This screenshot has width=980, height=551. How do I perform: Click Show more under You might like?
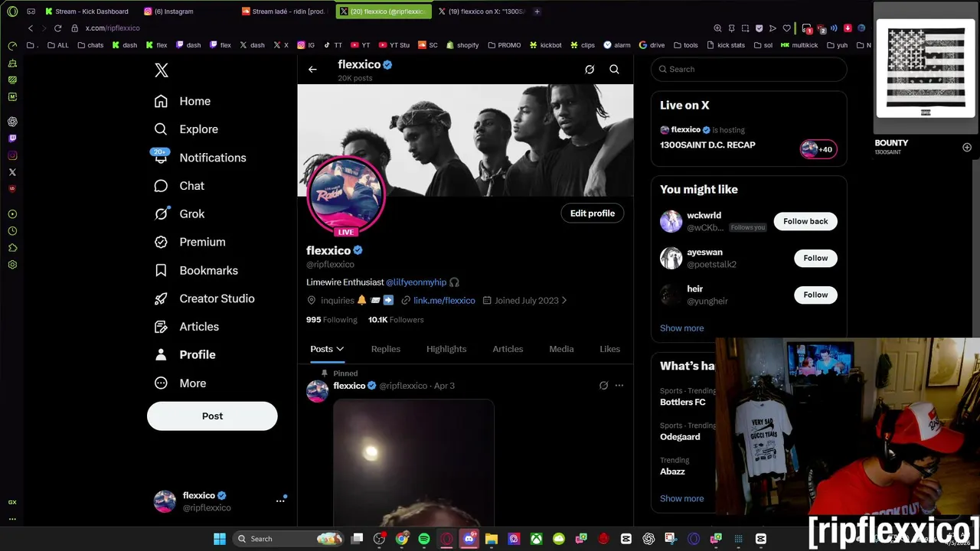[681, 328]
